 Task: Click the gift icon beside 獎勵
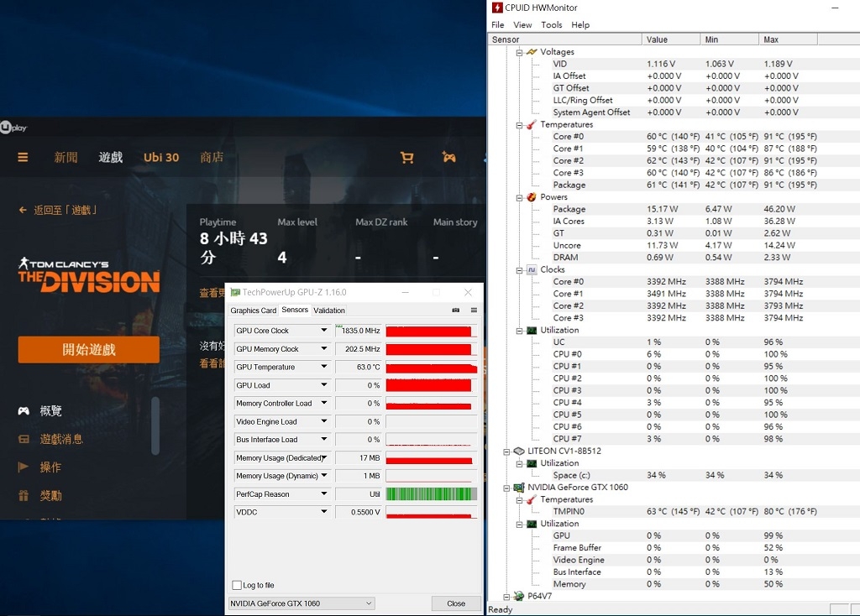(24, 495)
